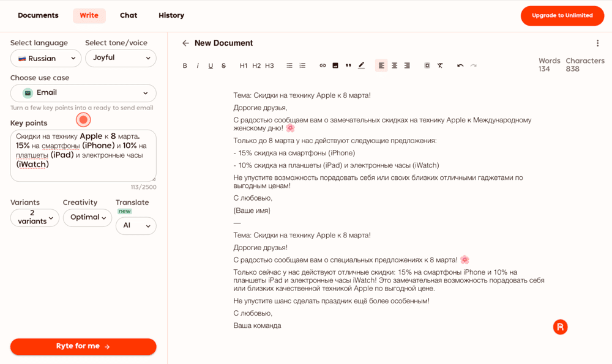Open the History tab

point(171,15)
